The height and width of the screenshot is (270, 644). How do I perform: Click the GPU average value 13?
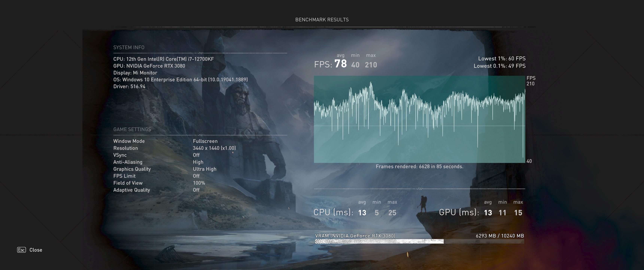pos(488,213)
